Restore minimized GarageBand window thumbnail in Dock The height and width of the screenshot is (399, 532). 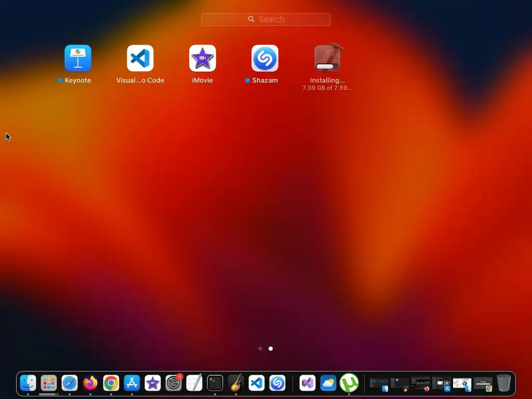click(x=400, y=384)
